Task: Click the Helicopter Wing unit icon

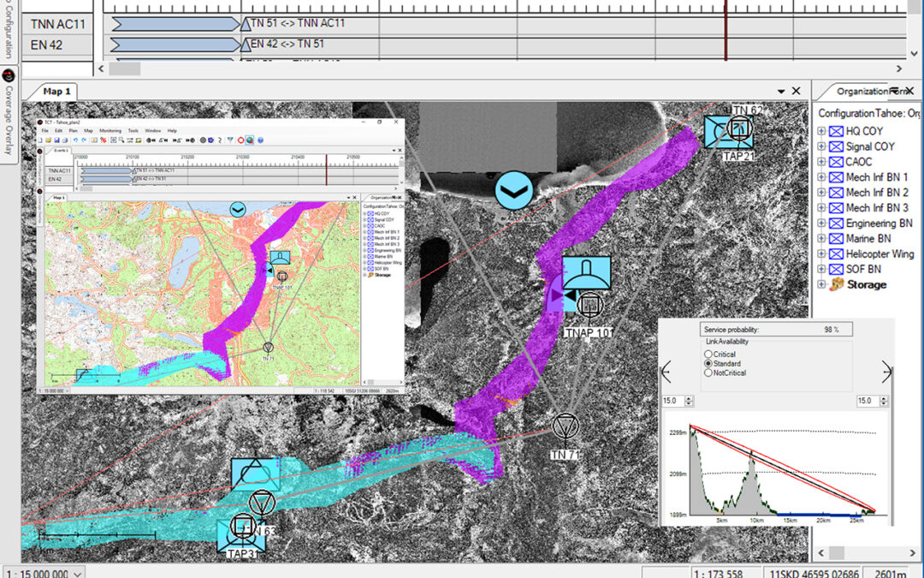Action: point(836,254)
